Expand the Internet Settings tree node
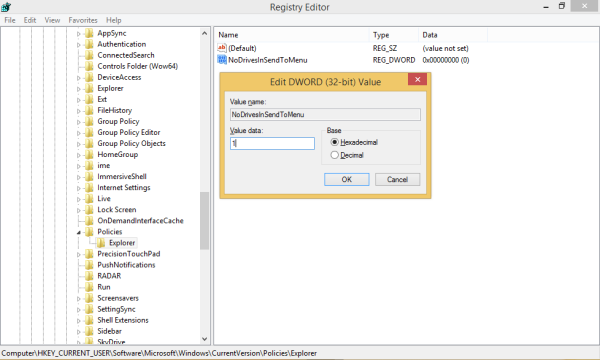 (x=78, y=188)
